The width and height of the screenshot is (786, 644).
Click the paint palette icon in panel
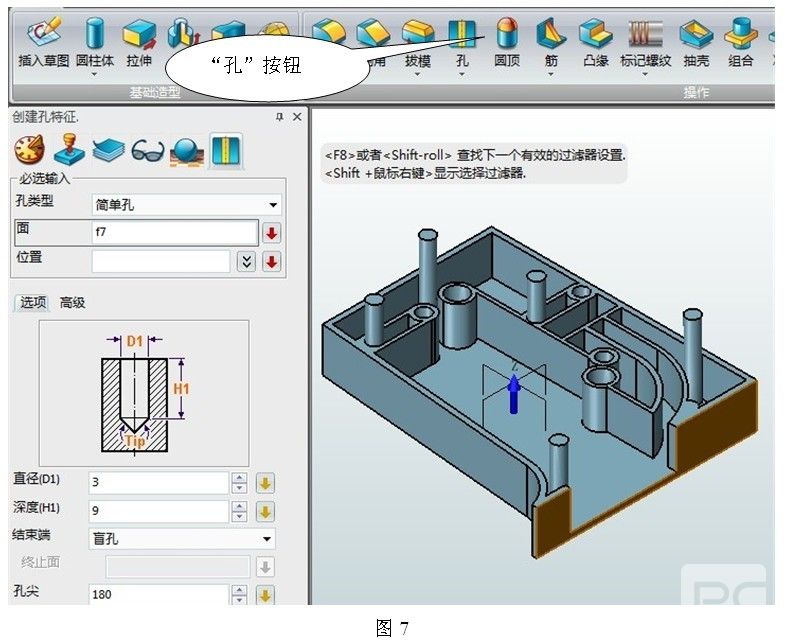coord(29,152)
